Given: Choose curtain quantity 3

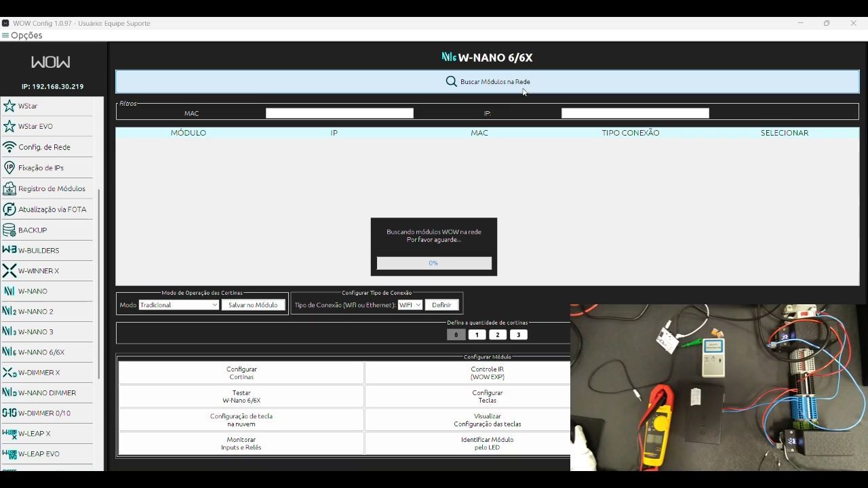Looking at the screenshot, I should pyautogui.click(x=519, y=335).
